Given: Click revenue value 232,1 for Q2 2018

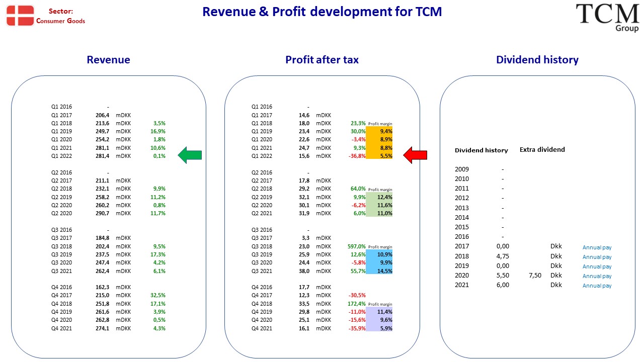Looking at the screenshot, I should pos(103,189).
